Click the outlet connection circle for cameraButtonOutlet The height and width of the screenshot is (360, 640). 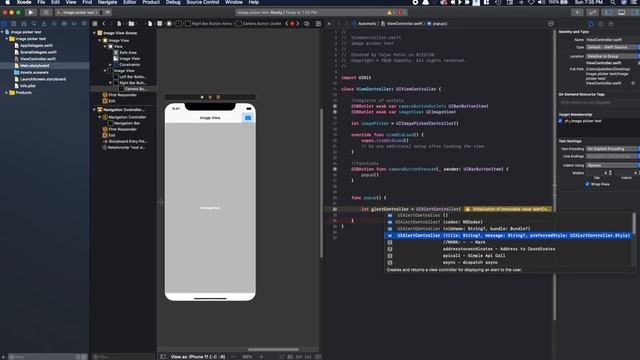coord(335,106)
